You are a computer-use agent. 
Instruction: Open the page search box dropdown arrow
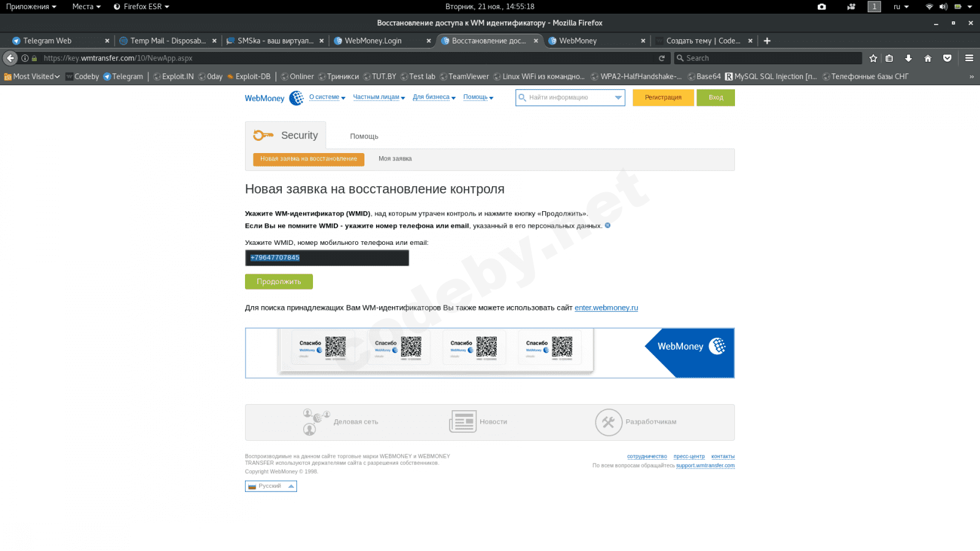[x=618, y=97]
